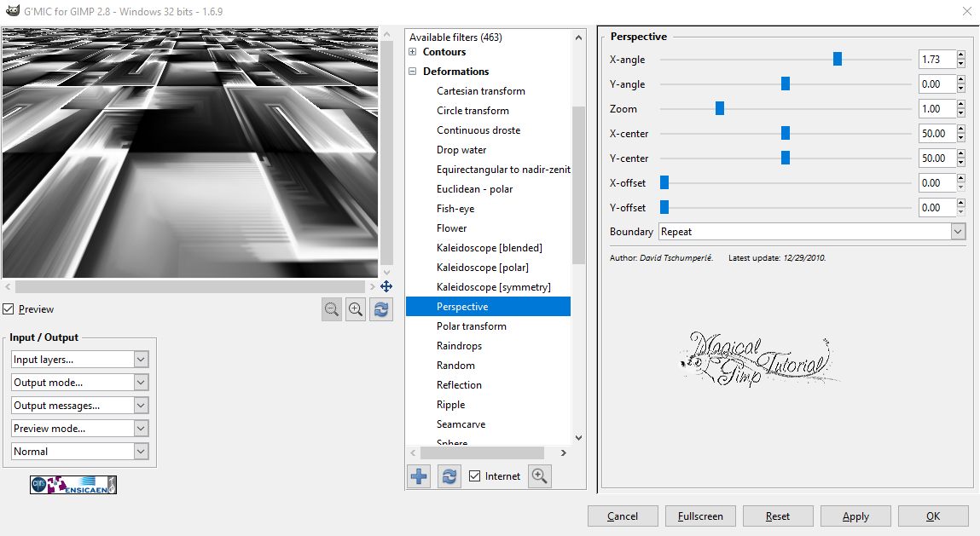Select the Fish-eye filter

[455, 208]
